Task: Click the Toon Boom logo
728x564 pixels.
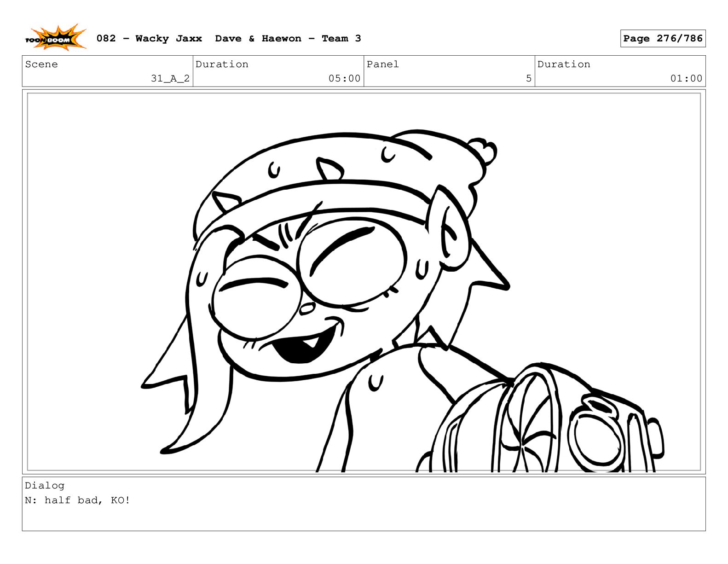Action: [55, 39]
